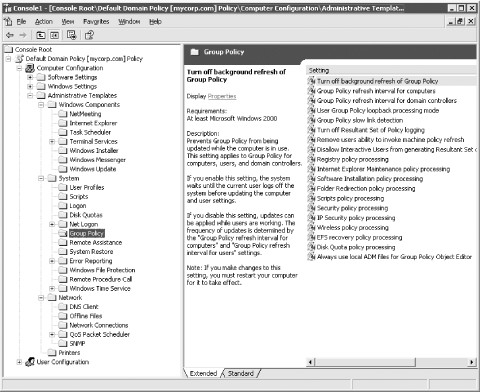The image size is (481, 392).
Task: Click the Windows Update folder icon
Action: point(63,169)
